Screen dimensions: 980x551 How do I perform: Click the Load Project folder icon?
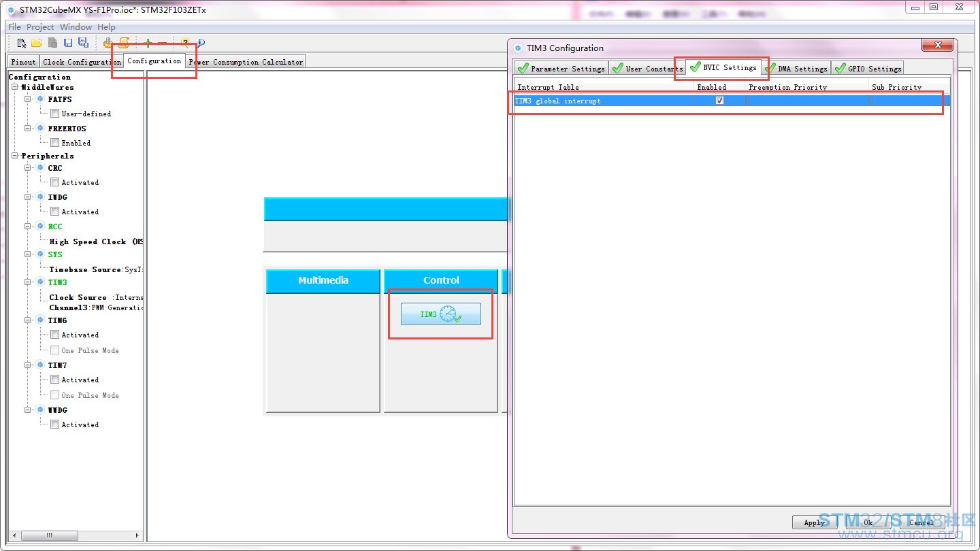point(37,43)
